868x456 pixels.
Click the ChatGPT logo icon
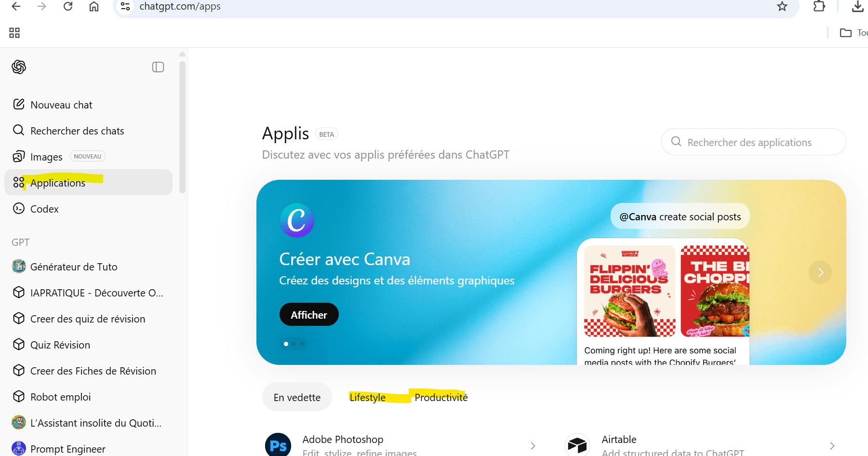point(19,67)
